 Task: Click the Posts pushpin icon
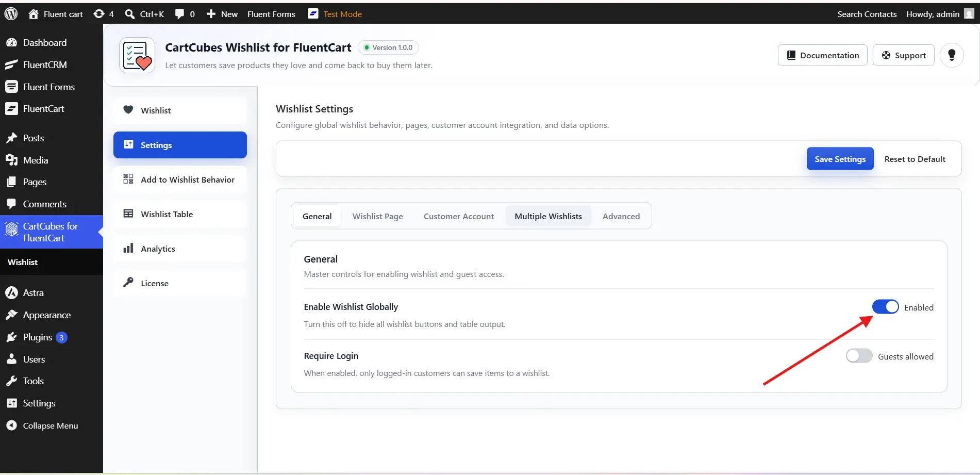click(11, 138)
